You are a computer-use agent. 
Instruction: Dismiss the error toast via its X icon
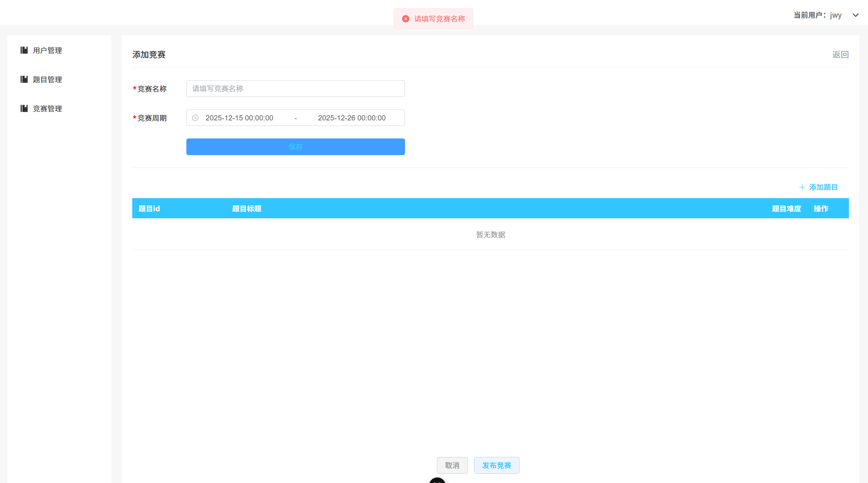(x=405, y=18)
